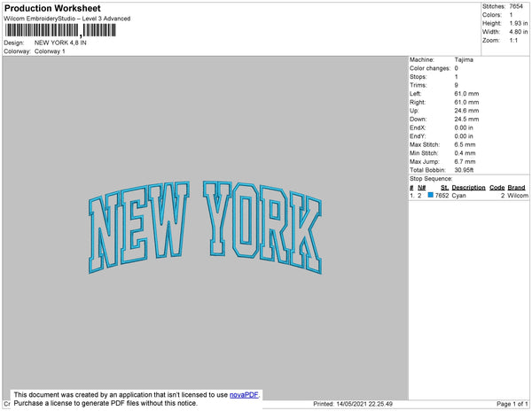The width and height of the screenshot is (532, 411).
Task: Select the Max Stitch value '6.5 mm'
Action: point(465,144)
